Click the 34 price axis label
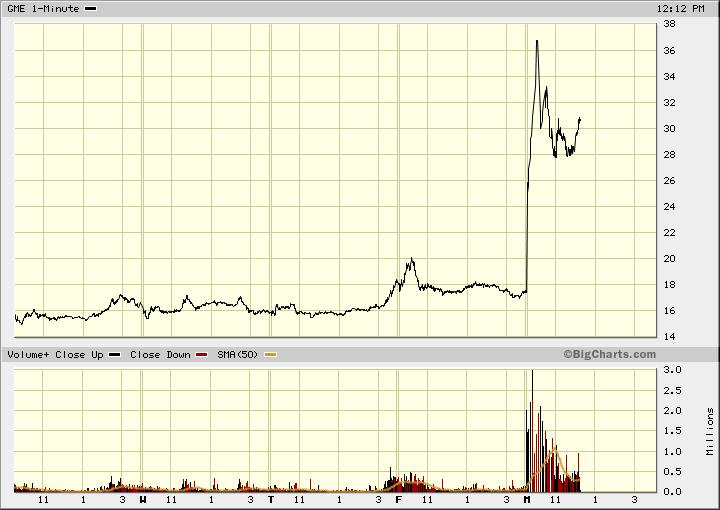Viewport: 720px width, 510px height. 669,77
